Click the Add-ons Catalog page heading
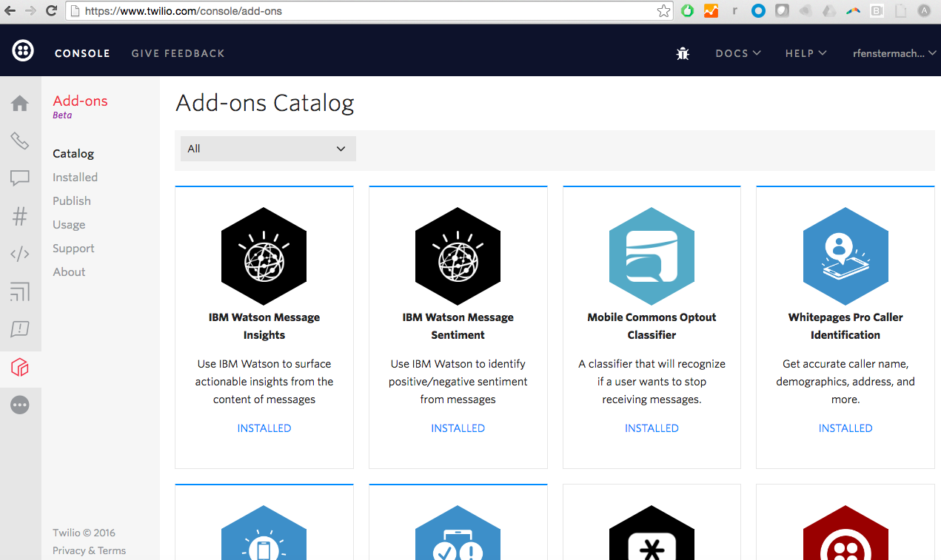941x560 pixels. pos(265,103)
